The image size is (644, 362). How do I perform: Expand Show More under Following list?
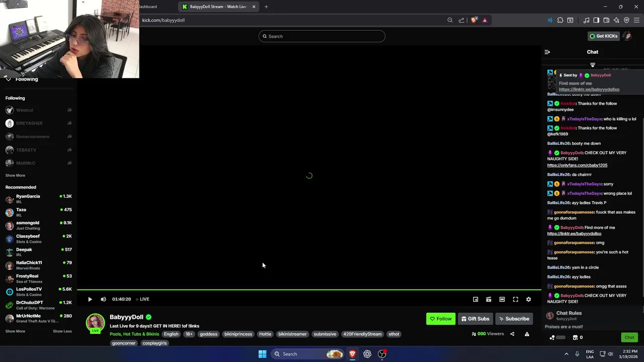coord(15,175)
